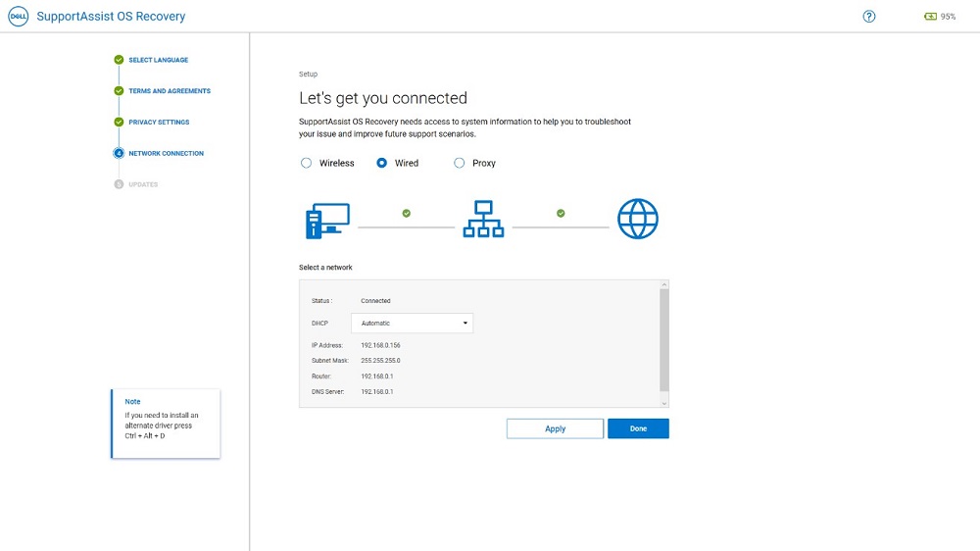
Task: Go to the Network Connection step
Action: [167, 153]
